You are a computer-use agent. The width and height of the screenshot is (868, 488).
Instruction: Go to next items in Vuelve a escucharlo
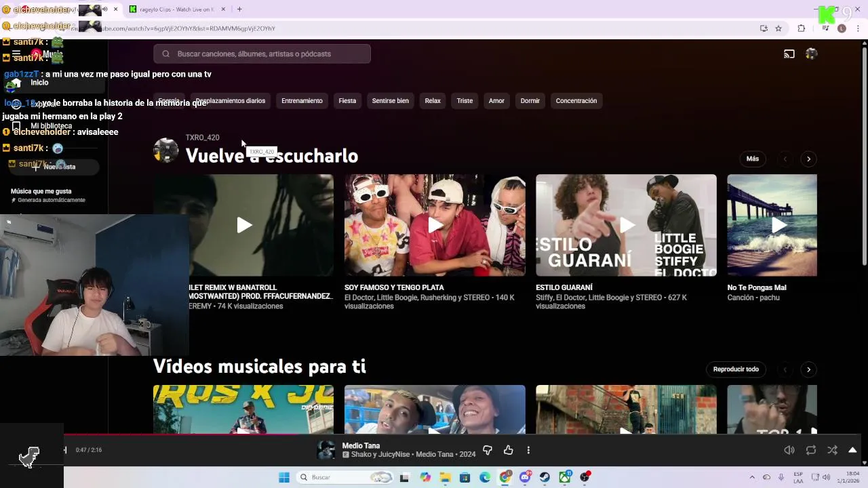(x=808, y=159)
